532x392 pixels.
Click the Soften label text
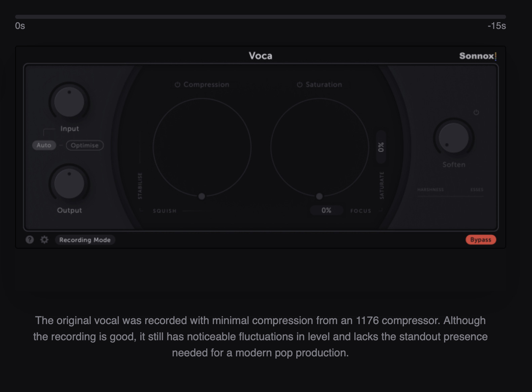454,165
